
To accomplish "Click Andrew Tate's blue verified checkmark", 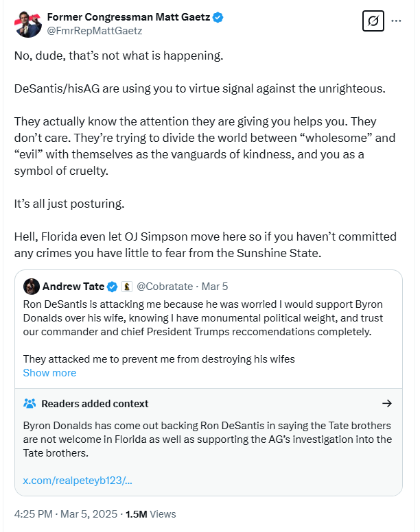I will [x=114, y=286].
